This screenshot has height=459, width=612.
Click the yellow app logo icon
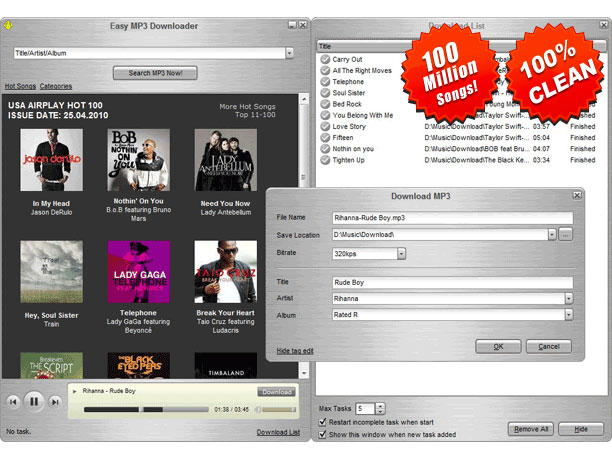click(x=8, y=25)
